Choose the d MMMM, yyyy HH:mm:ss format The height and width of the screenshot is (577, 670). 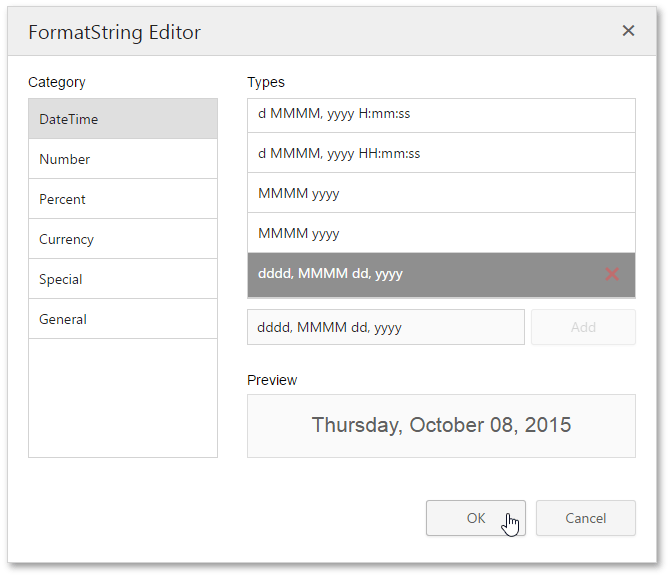[440, 153]
